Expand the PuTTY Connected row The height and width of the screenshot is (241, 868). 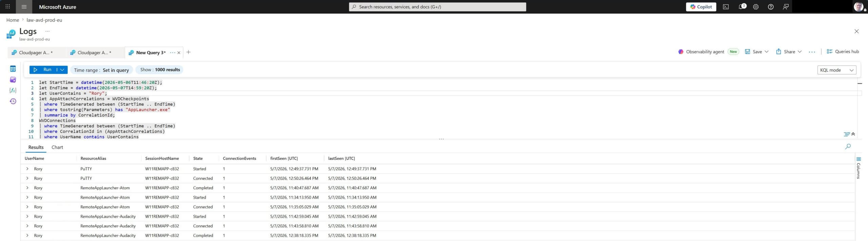point(27,178)
